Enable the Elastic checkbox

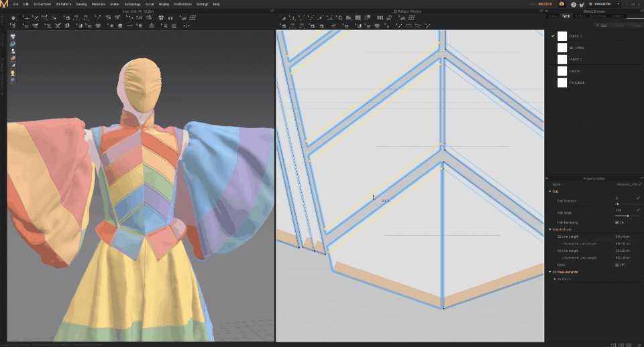tap(617, 265)
